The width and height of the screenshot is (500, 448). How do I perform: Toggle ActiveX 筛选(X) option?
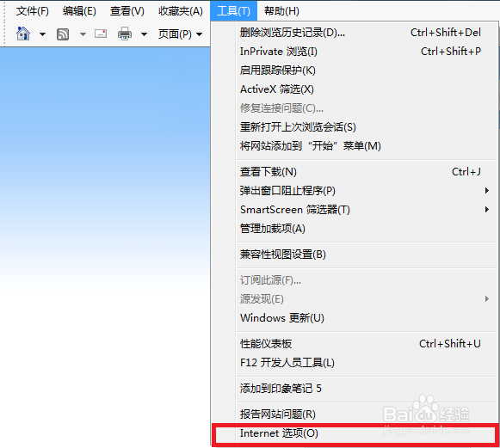(x=355, y=89)
